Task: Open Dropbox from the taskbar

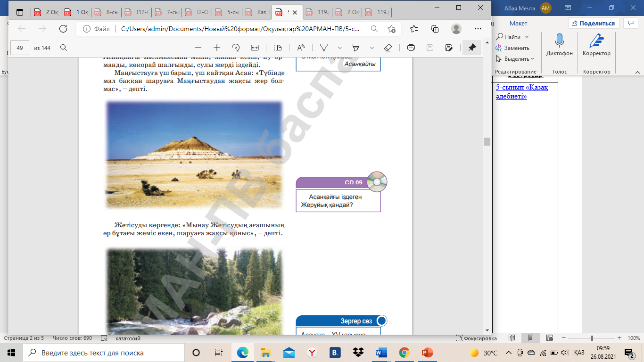Action: (358, 353)
